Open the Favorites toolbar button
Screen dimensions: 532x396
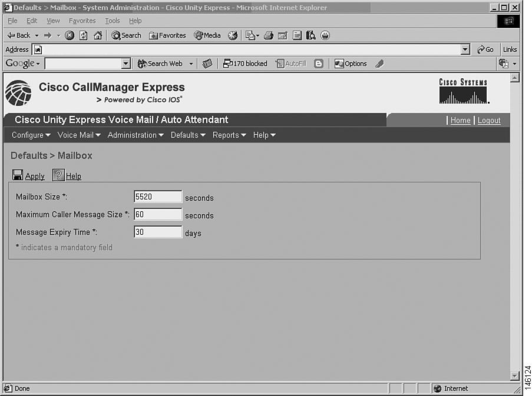[x=167, y=35]
